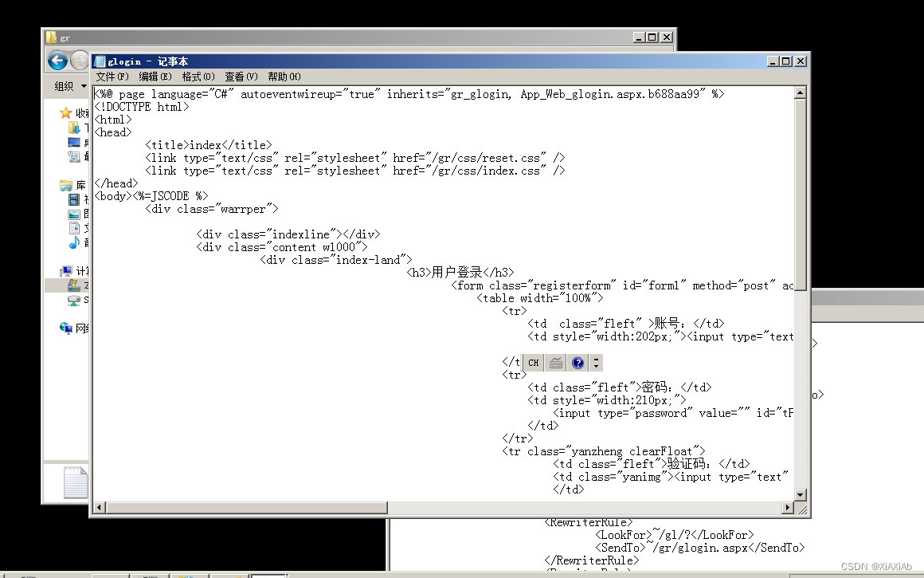
Task: Select the Documents library icon in sidebar
Action: coord(74,228)
